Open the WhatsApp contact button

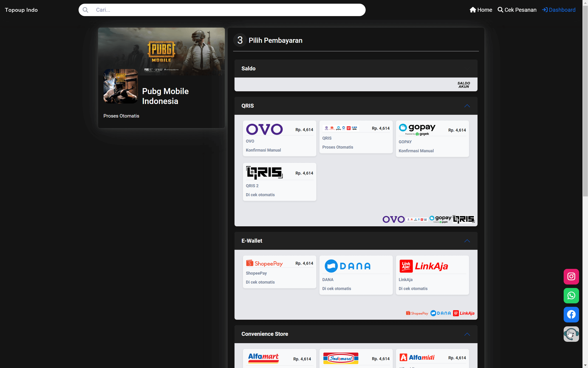[571, 296]
